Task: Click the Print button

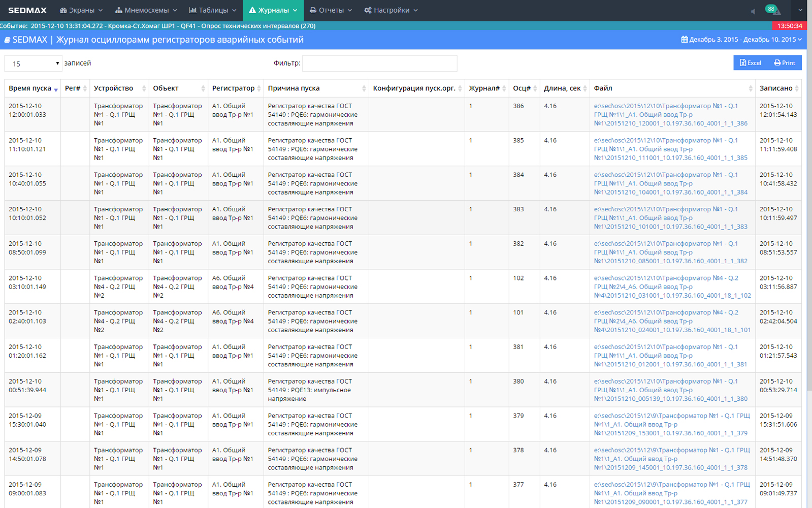Action: tap(785, 63)
